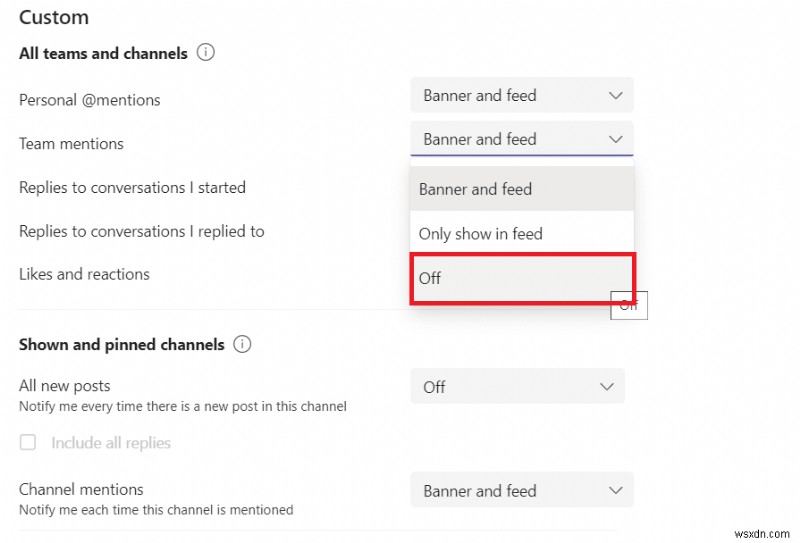Open the Channel mentions dropdown
This screenshot has width=800, height=543.
coord(521,491)
